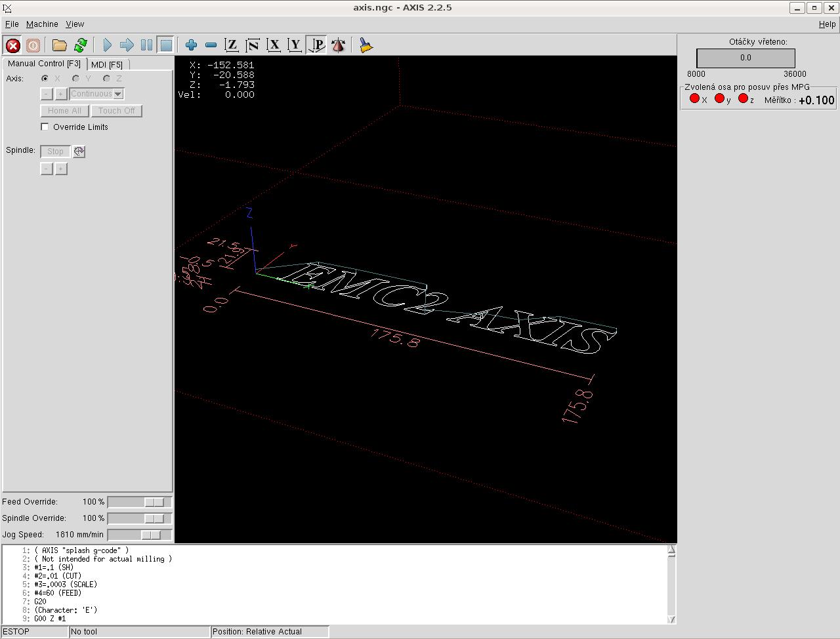840x639 pixels.
Task: Clear live plot with broom icon
Action: coord(366,45)
